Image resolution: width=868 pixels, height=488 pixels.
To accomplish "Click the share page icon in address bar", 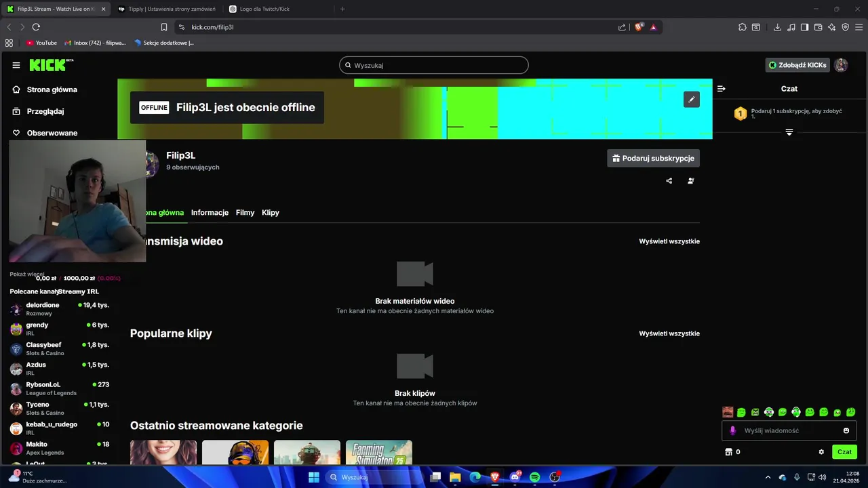I will (x=622, y=27).
